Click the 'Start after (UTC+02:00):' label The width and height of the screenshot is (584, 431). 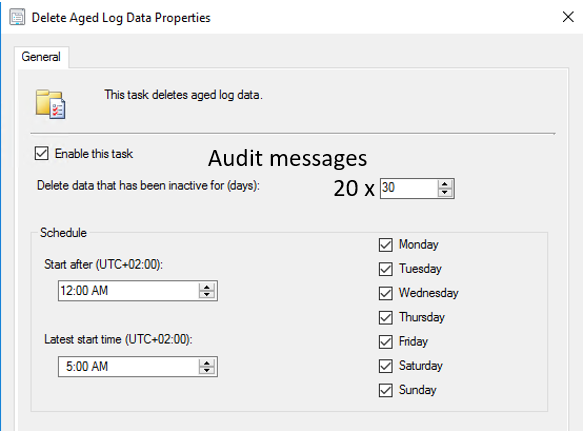click(104, 264)
